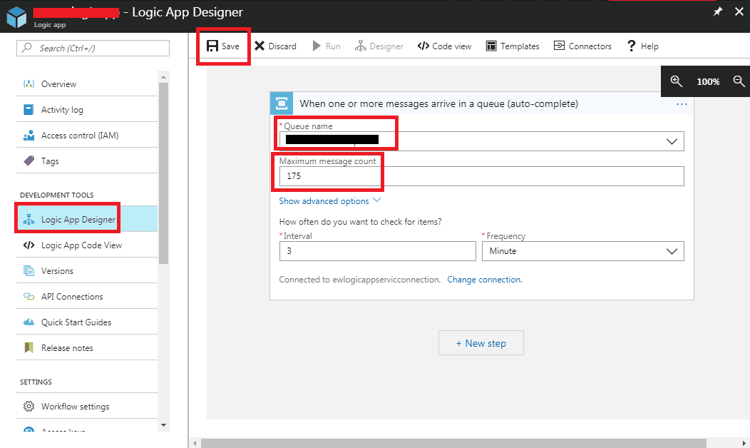The height and width of the screenshot is (448, 750).
Task: Zoom out with the magnifier minus icon
Action: (x=739, y=81)
